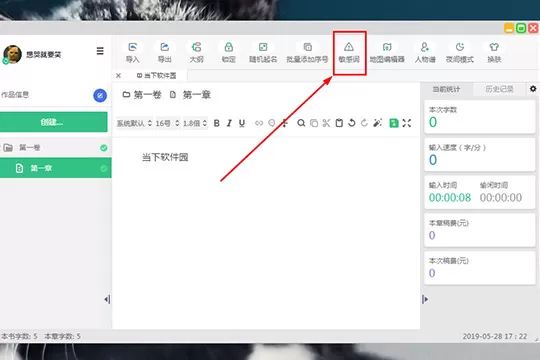Image resolution: width=540 pixels, height=360 pixels.
Task: Click the undo arrow icon
Action: point(352,123)
